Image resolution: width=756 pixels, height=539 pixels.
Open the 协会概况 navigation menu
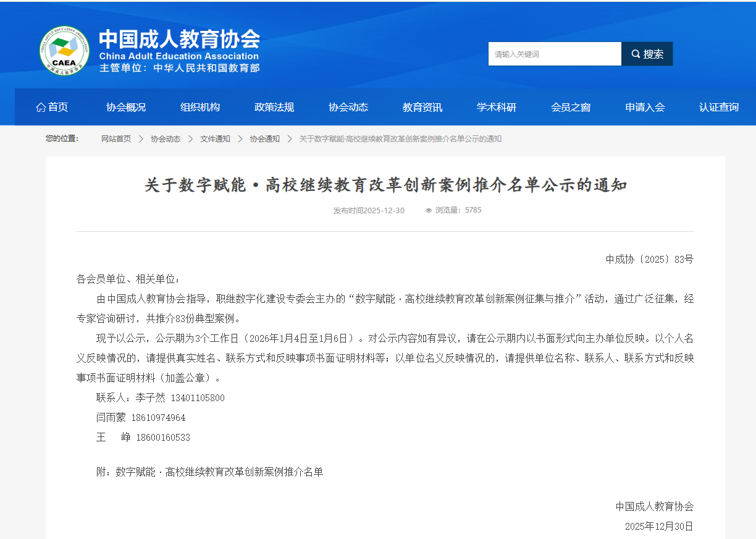[x=126, y=107]
